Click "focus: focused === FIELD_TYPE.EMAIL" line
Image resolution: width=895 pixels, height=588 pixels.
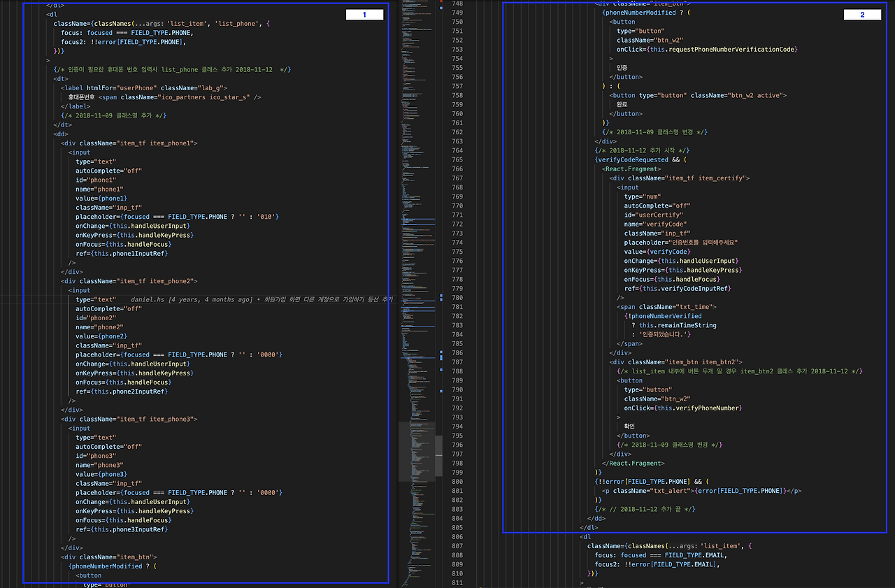pyautogui.click(x=661, y=555)
